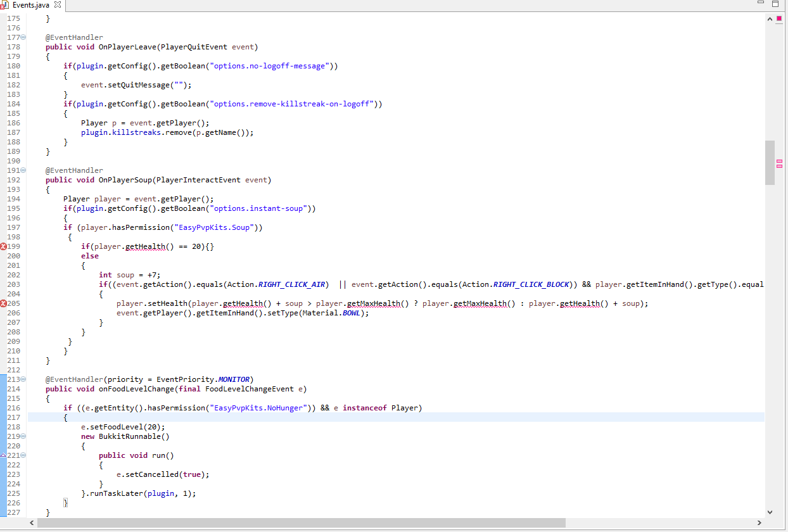Jump to first pink error annotation in overview ruler
Screen dimensions: 788x532
(x=779, y=161)
